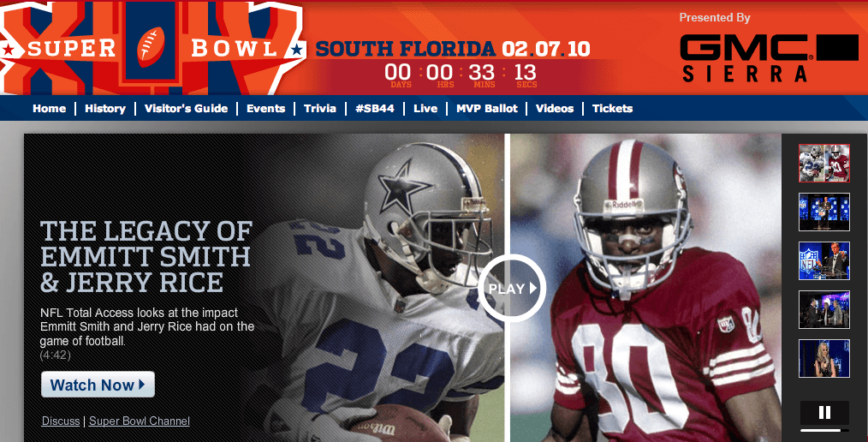Open the Trivia section

320,109
